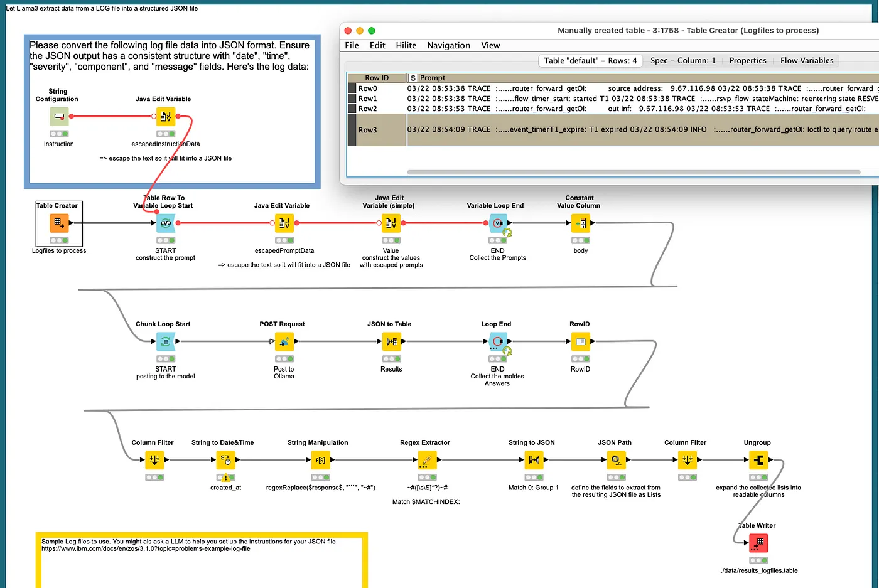Select the String to Date&Time node
This screenshot has width=879, height=588.
tap(225, 460)
